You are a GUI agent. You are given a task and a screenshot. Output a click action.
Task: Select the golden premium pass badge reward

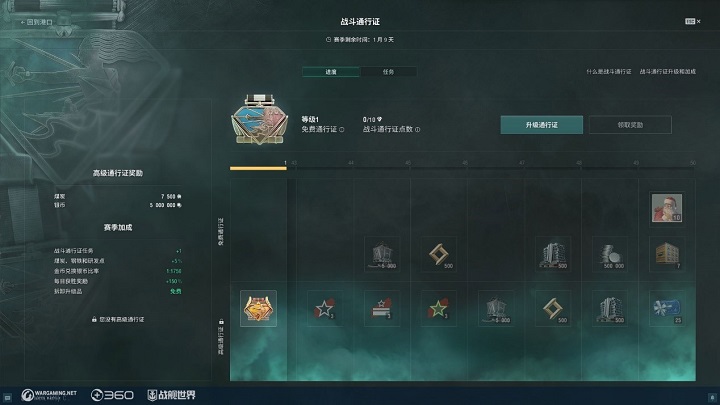click(259, 308)
